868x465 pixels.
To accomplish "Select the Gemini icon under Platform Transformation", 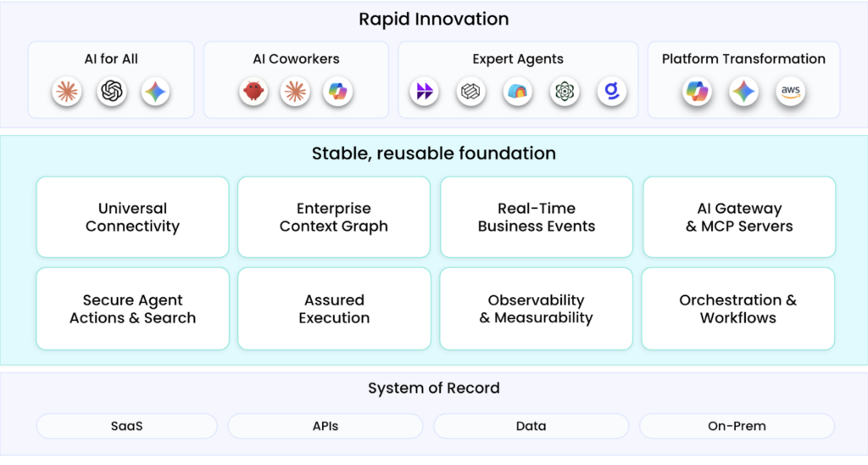I will (x=744, y=92).
